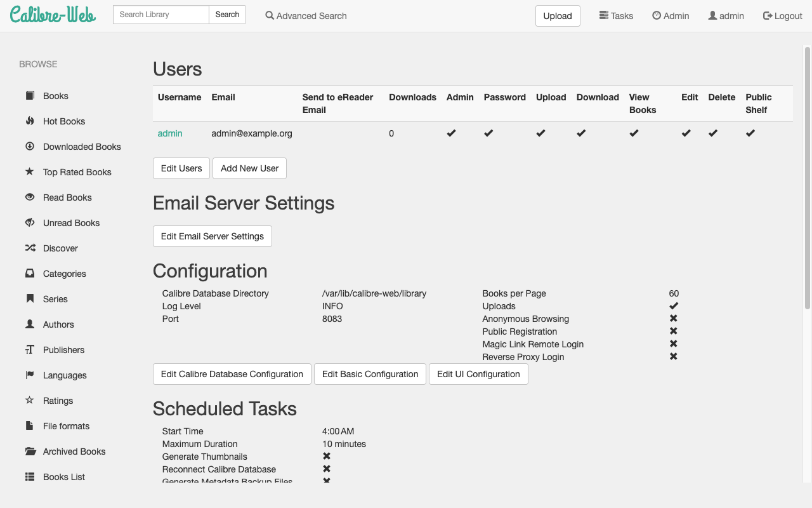Click admin's Public Shelf permission checkmark
The height and width of the screenshot is (508, 812).
coord(750,133)
